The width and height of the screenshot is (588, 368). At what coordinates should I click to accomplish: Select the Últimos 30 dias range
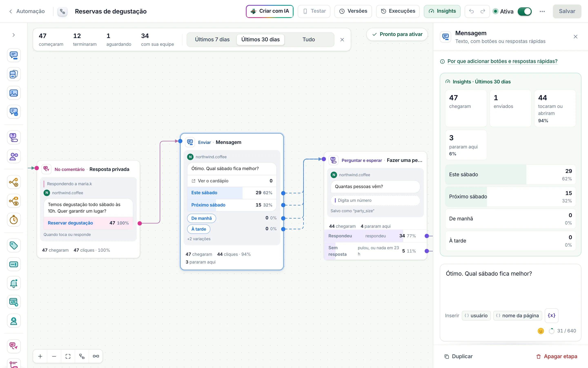click(x=261, y=39)
